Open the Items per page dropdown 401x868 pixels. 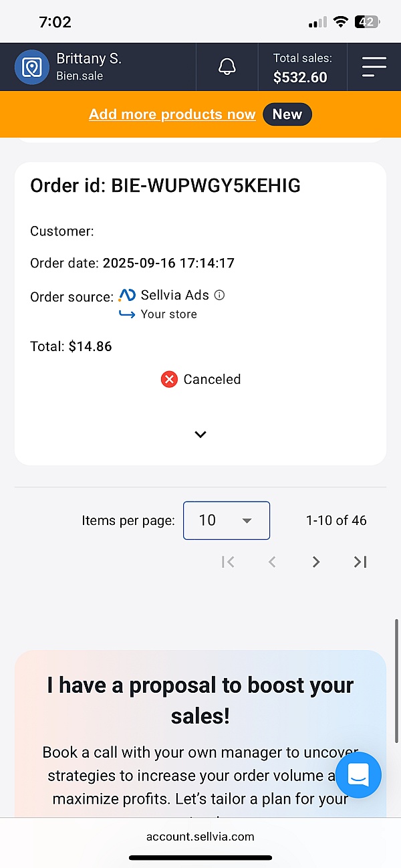click(x=227, y=520)
